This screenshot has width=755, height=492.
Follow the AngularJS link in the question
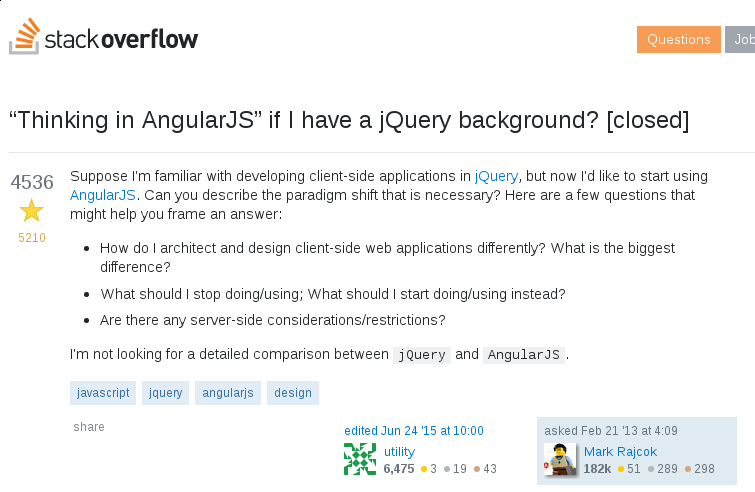[103, 195]
